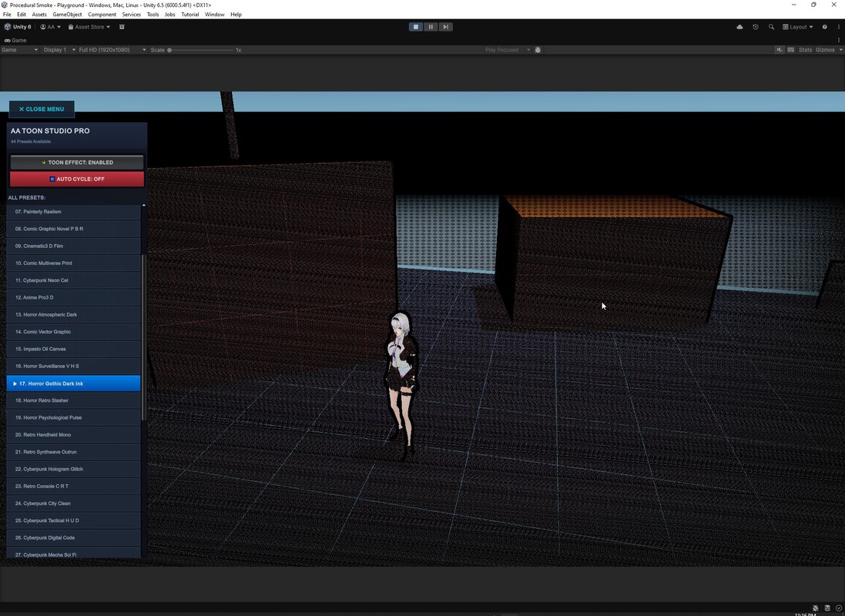Select preset 08. Comic Graphic Novel PBR
Image resolution: width=845 pixels, height=616 pixels.
click(x=73, y=229)
